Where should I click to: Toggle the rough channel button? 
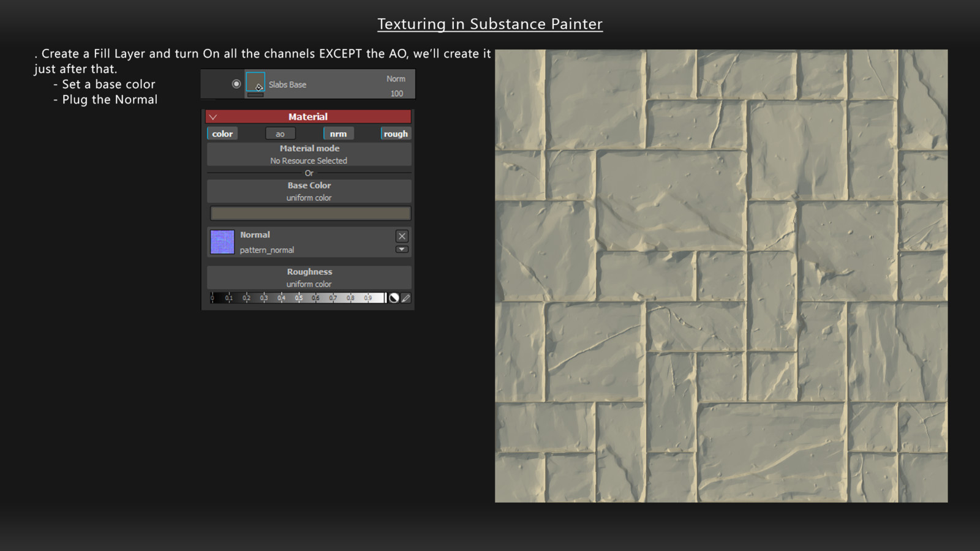click(x=396, y=133)
